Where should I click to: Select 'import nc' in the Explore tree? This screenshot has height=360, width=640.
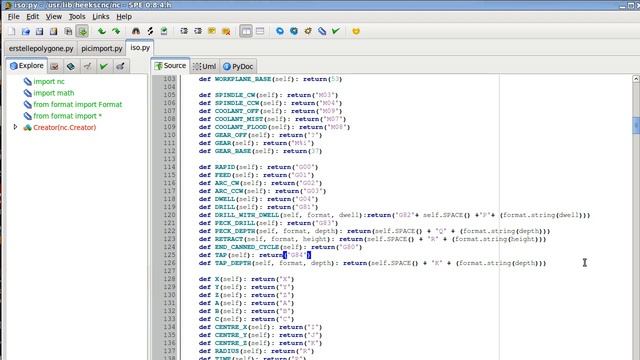(49, 82)
